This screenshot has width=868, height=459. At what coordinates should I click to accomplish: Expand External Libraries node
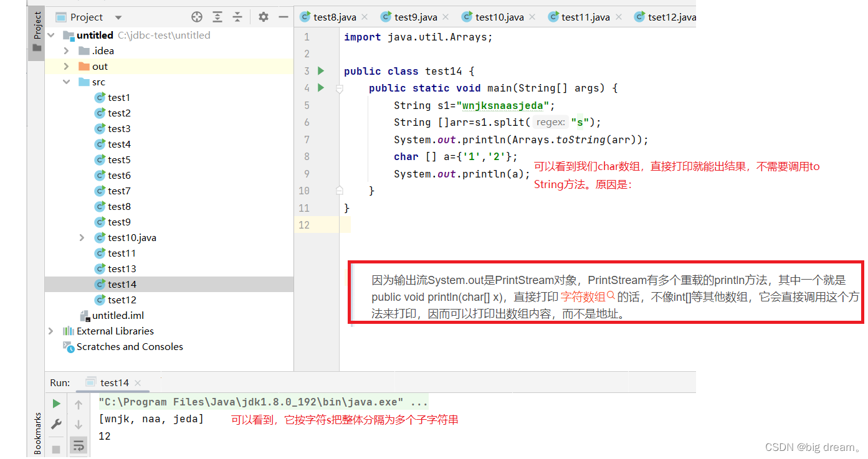point(51,331)
